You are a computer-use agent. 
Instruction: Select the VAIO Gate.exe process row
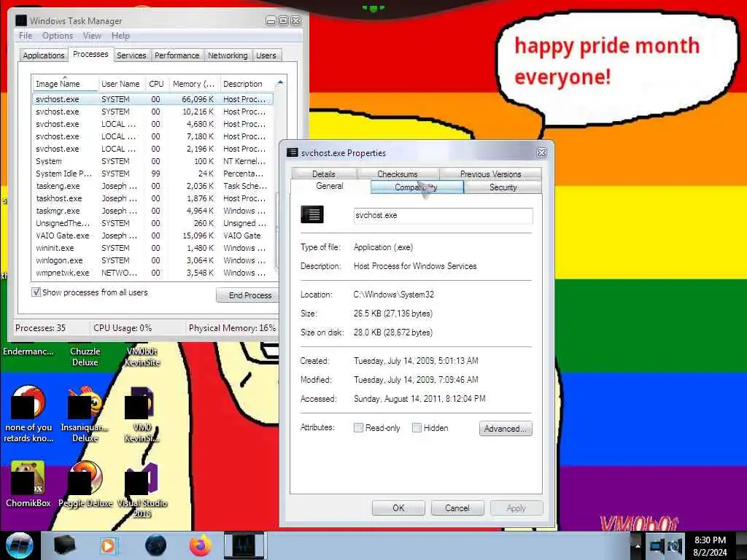coord(152,236)
